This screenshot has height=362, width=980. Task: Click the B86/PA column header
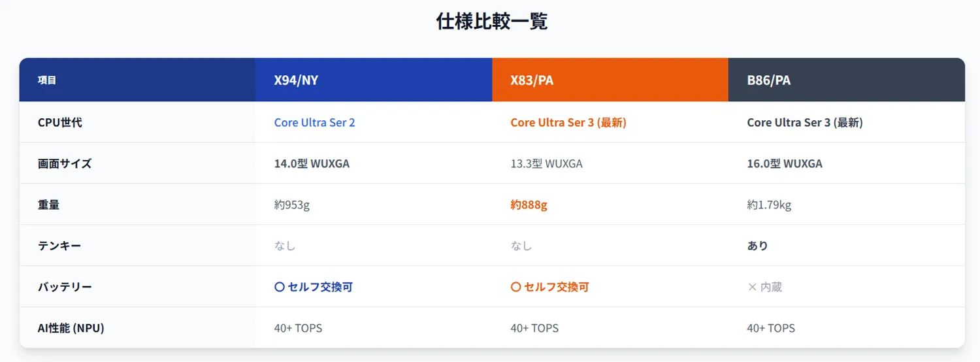tap(847, 80)
